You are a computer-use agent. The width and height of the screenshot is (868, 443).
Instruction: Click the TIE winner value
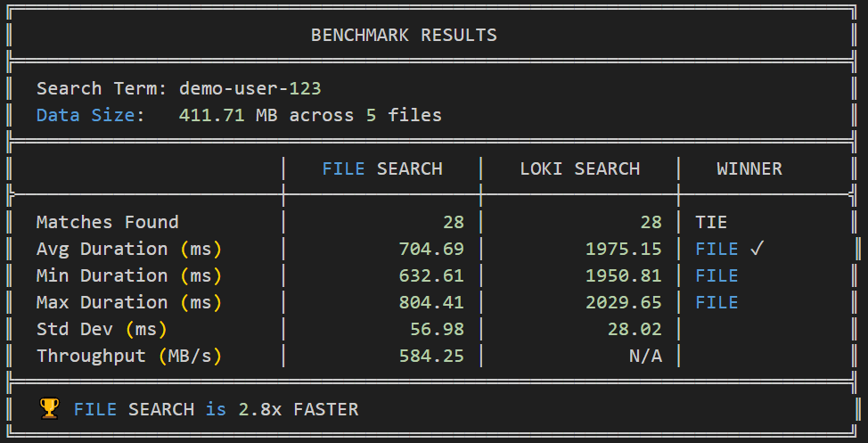coord(711,222)
